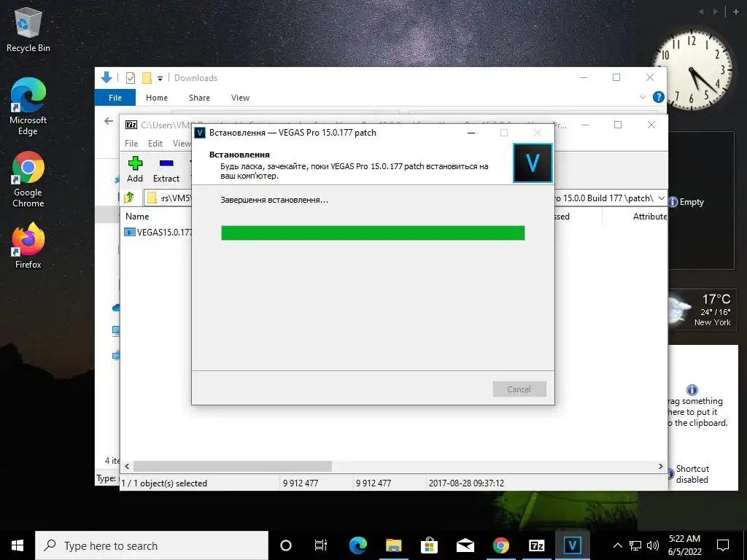Open File Explorer from the taskbar
Image resolution: width=747 pixels, height=560 pixels.
[x=393, y=545]
